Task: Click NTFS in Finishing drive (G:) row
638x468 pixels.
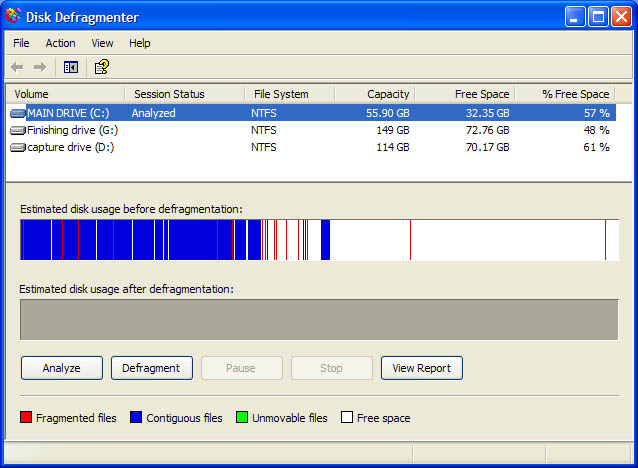Action: 264,130
